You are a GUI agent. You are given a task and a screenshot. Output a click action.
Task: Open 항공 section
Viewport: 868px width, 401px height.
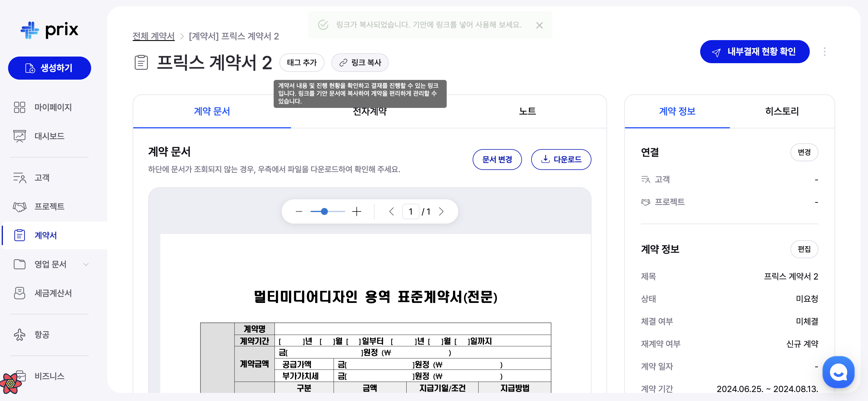42,334
